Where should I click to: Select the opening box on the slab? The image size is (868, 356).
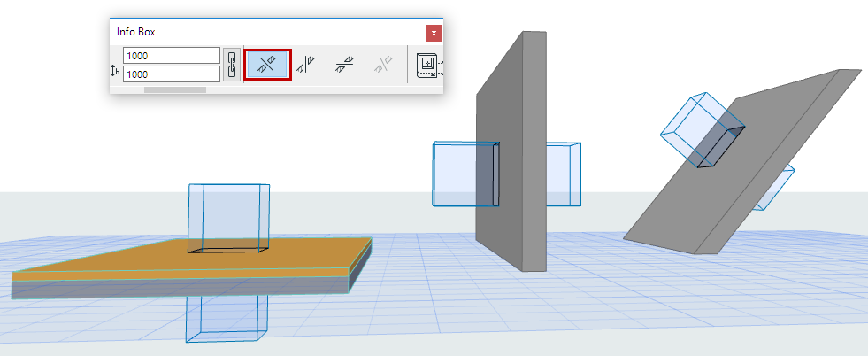tap(228, 218)
